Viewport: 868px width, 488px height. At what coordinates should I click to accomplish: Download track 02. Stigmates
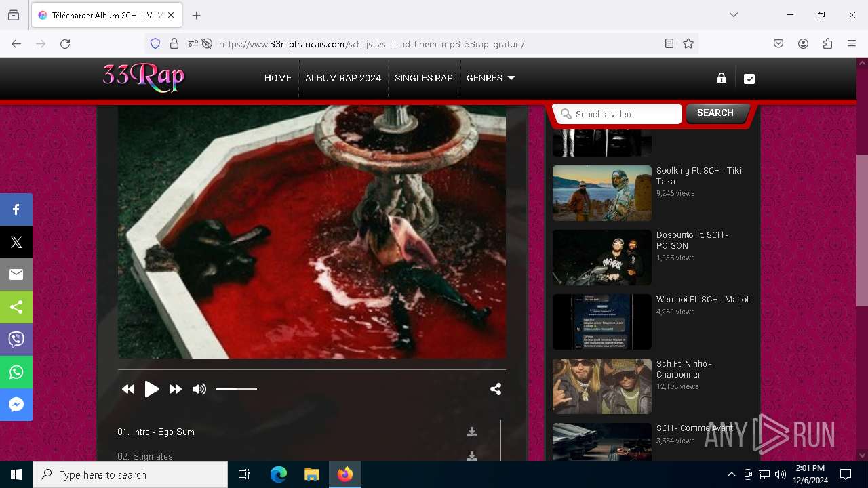point(472,456)
